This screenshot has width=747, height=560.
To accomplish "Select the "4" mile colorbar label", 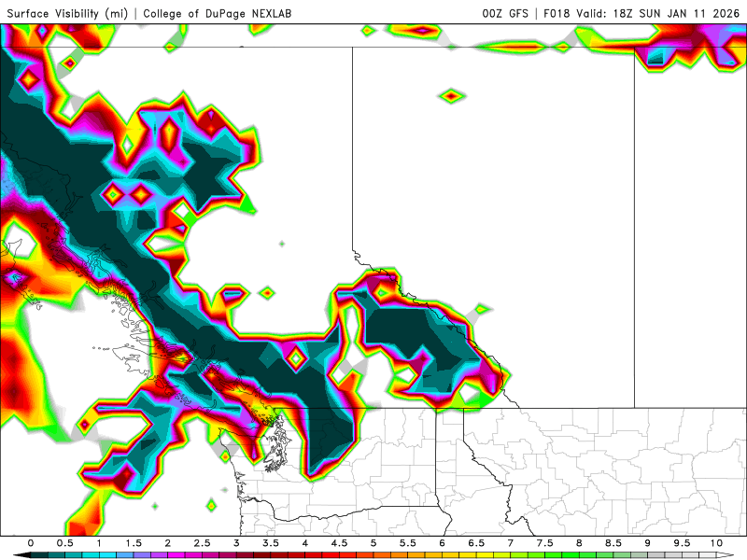I will pyautogui.click(x=305, y=543).
